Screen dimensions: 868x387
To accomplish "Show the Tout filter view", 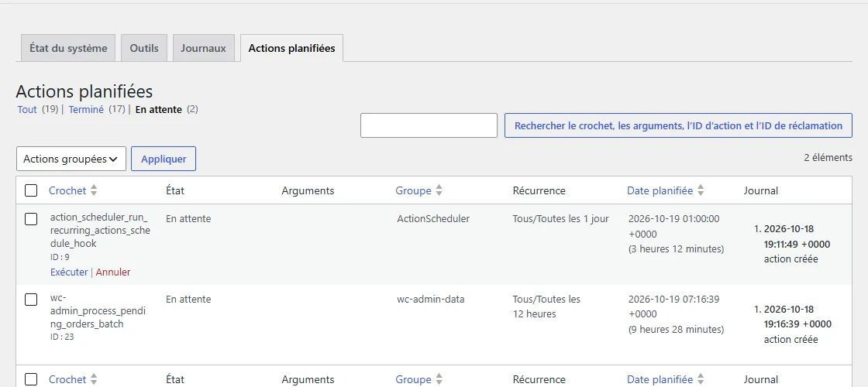I will 27,109.
